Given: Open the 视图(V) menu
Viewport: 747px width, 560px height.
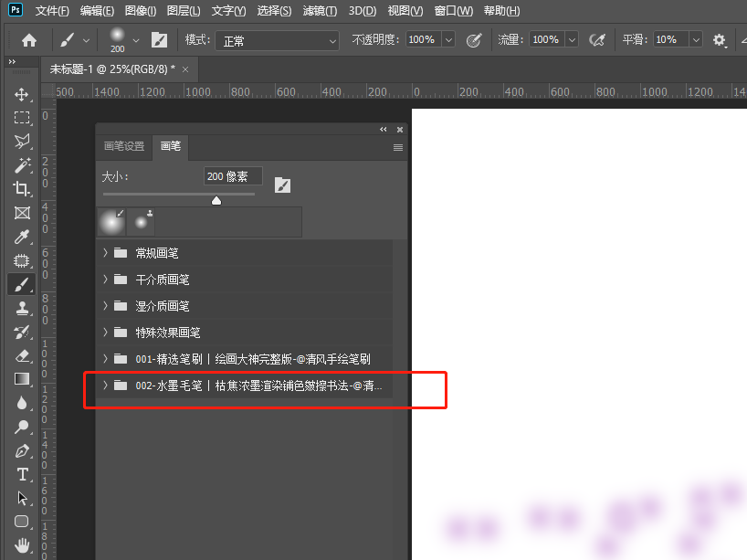Looking at the screenshot, I should (x=405, y=10).
